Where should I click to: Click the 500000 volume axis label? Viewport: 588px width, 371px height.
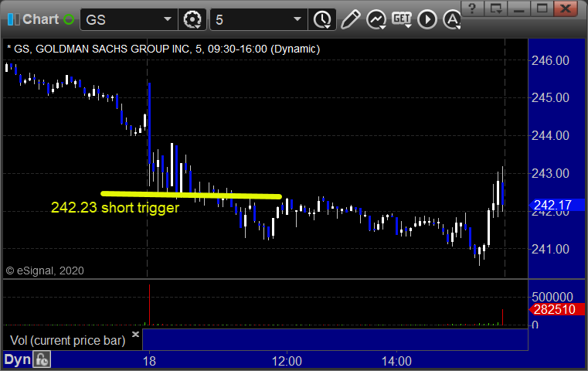(552, 297)
